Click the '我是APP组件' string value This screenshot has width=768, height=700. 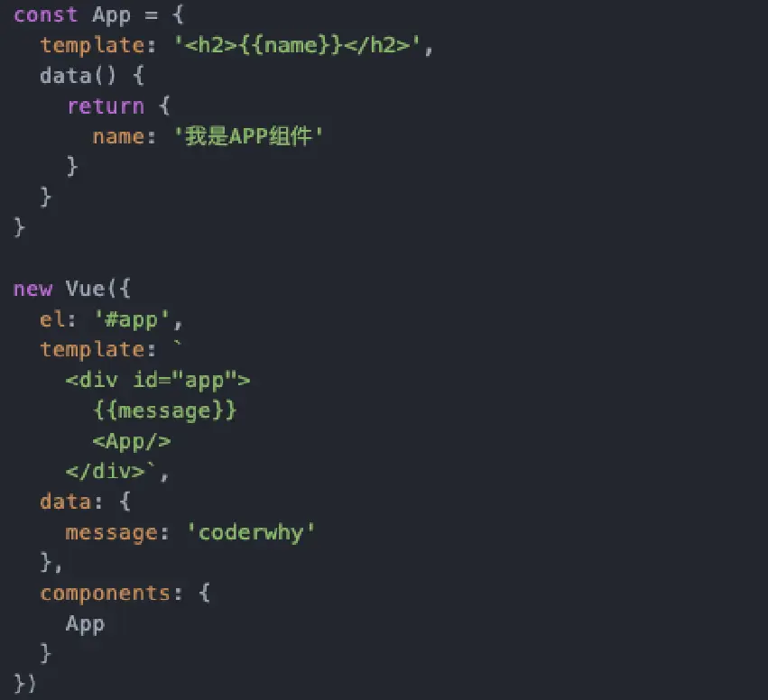[x=249, y=136]
